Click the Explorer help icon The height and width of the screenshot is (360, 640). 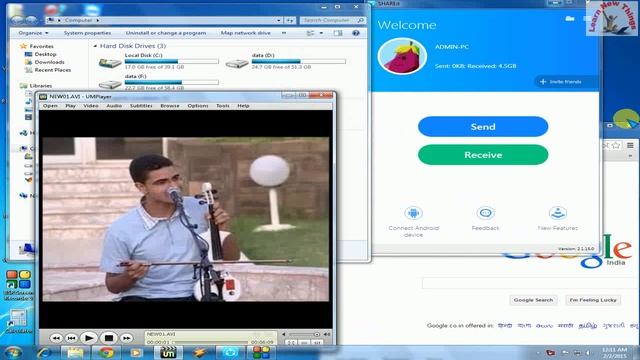(356, 33)
